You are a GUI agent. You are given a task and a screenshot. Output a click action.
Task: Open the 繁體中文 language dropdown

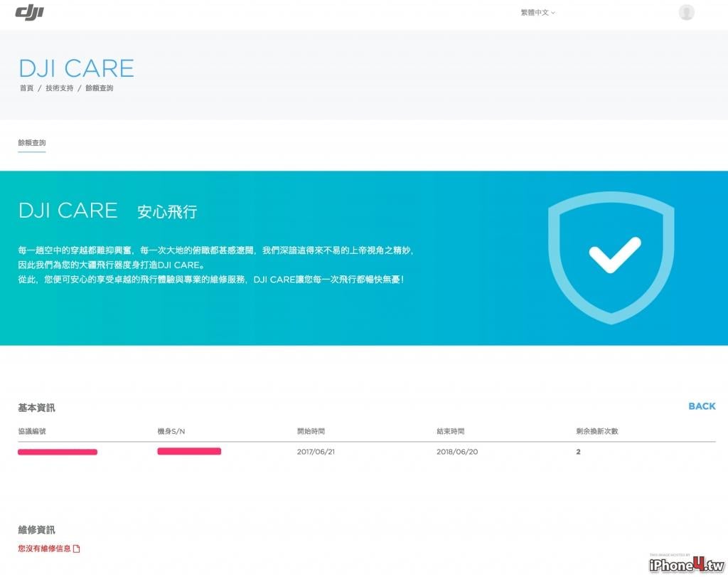point(537,13)
